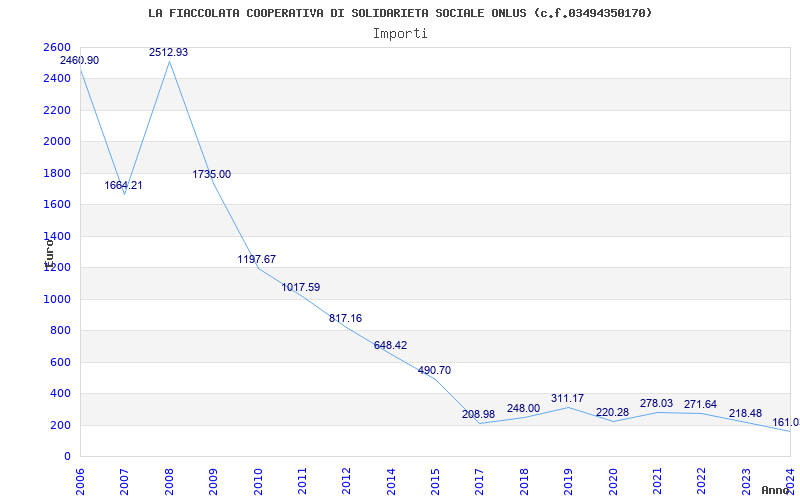The width and height of the screenshot is (800, 500).
Task: Click the x-axis year 2017
Action: point(480,482)
